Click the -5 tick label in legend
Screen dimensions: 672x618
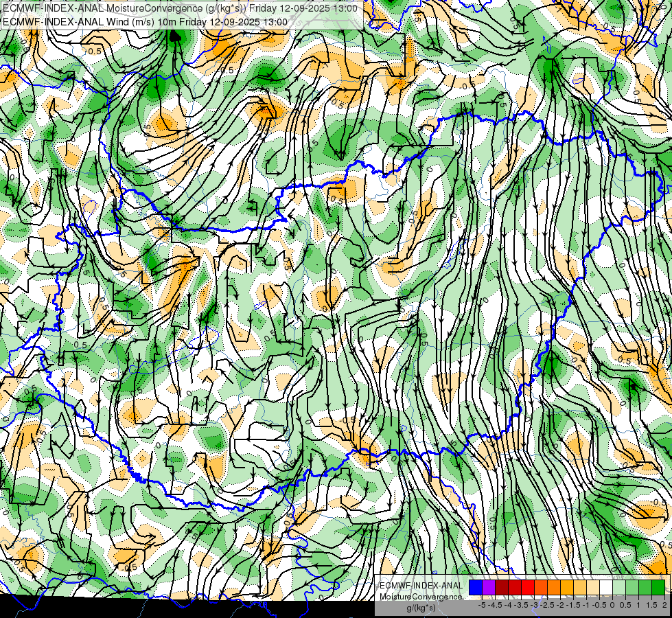(482, 605)
